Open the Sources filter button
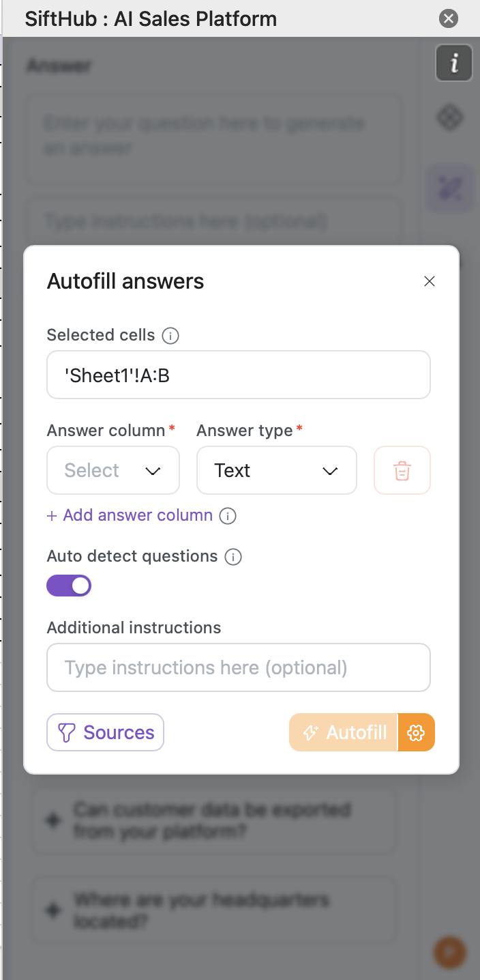Viewport: 480px width, 980px height. (105, 732)
